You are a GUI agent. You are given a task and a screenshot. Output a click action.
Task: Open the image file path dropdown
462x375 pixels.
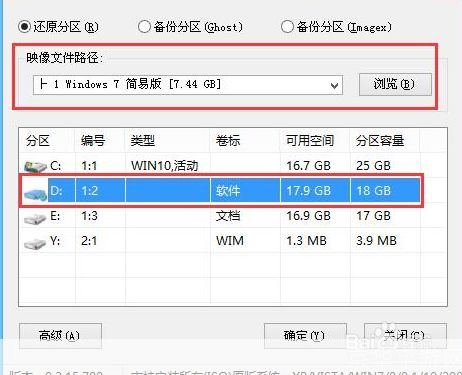188,85
